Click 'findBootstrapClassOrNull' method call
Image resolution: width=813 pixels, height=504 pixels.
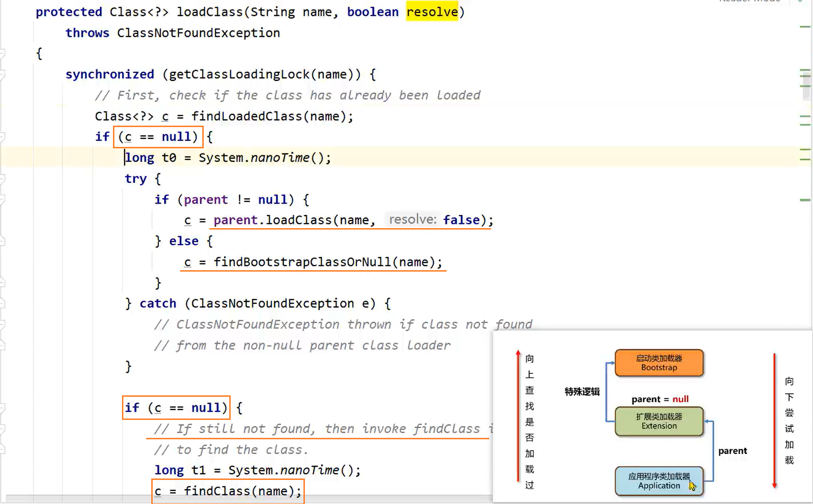click(x=303, y=262)
